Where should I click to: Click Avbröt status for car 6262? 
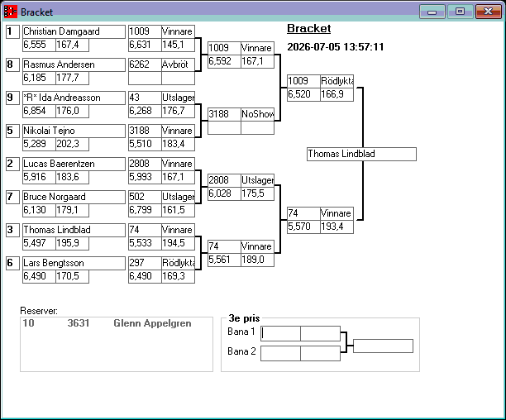178,64
